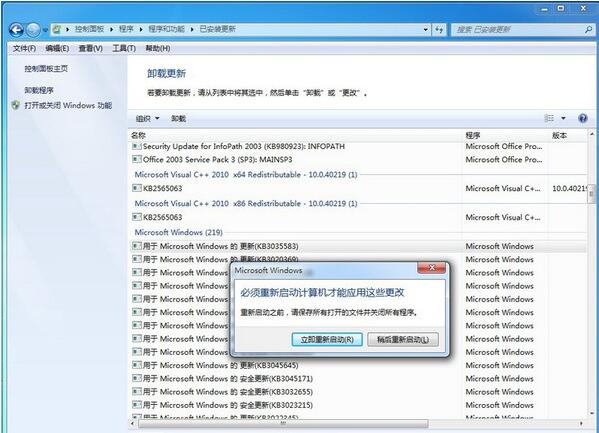The width and height of the screenshot is (599, 433).
Task: Click the 已安装更新 breadcrumb segment
Action: pyautogui.click(x=217, y=29)
